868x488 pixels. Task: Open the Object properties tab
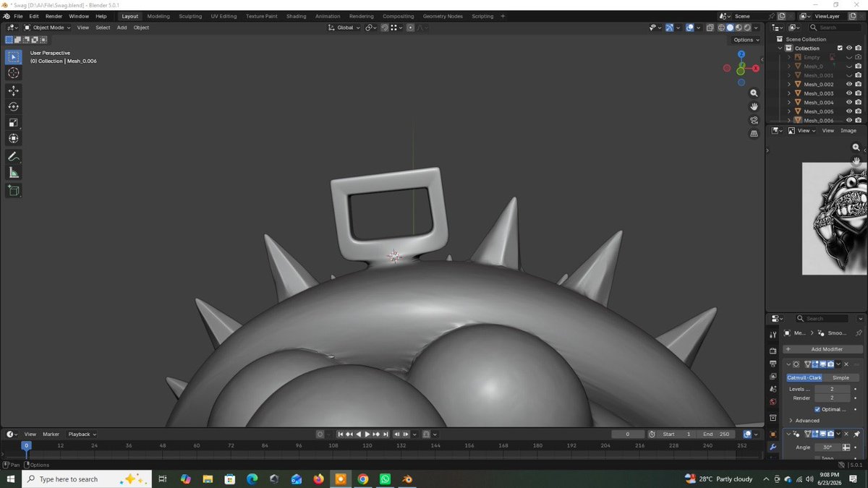tap(773, 434)
